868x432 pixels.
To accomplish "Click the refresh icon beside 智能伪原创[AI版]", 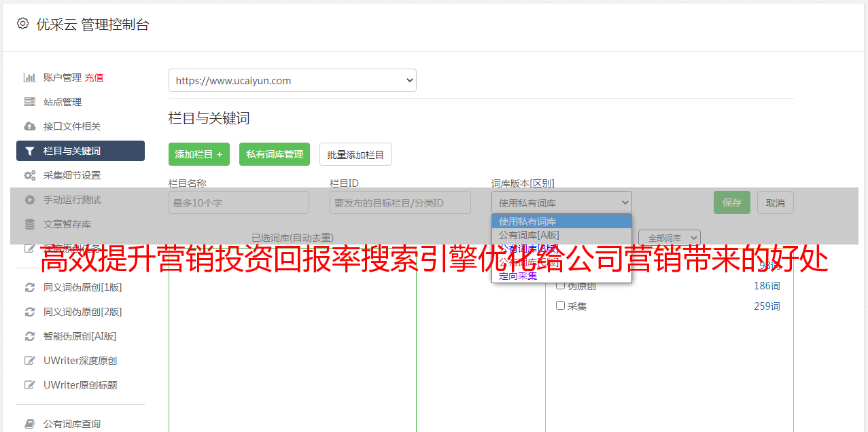I will point(30,336).
